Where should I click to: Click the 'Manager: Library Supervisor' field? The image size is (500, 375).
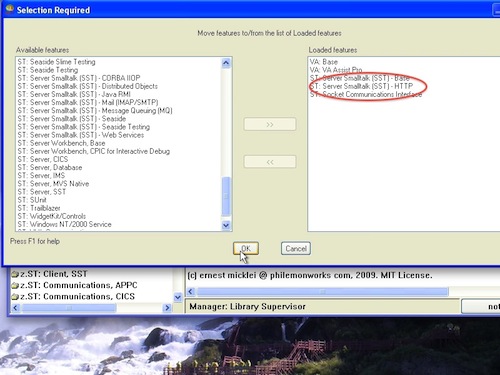(x=323, y=307)
